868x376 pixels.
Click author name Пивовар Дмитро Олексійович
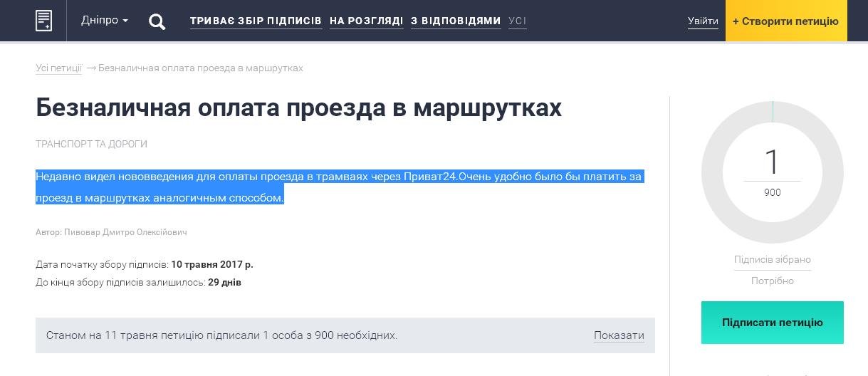coord(125,232)
